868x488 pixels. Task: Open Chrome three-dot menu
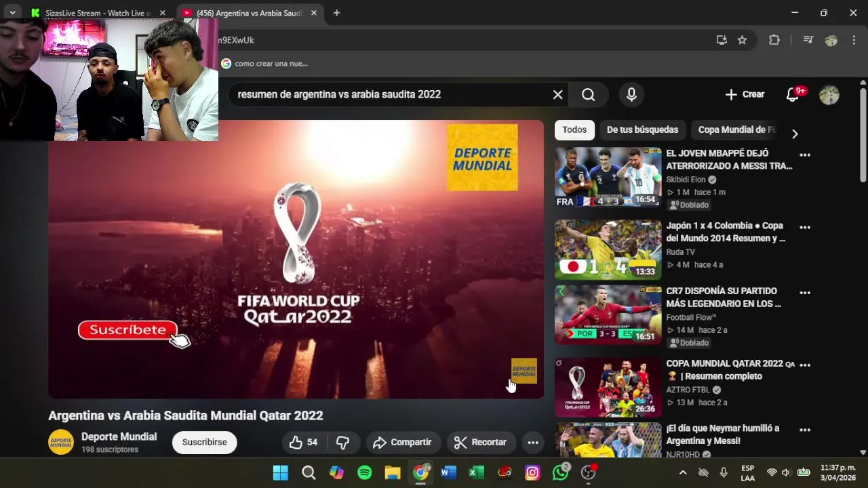pyautogui.click(x=854, y=40)
